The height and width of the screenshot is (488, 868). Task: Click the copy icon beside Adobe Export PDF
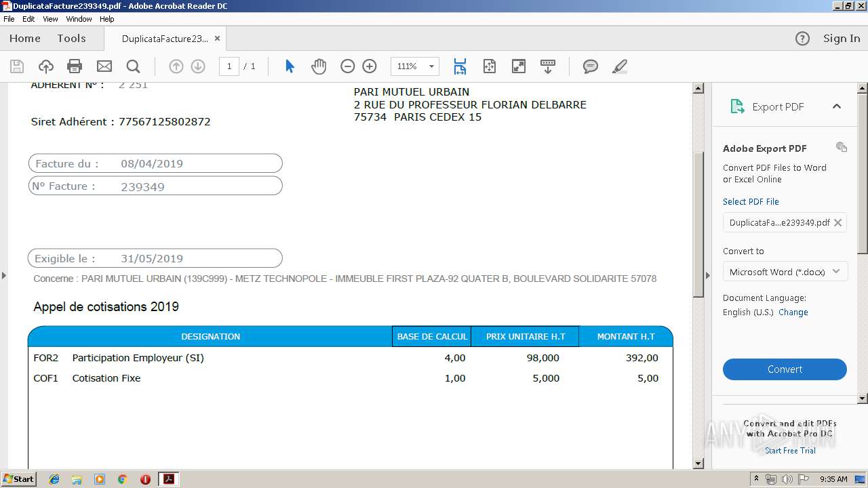pos(842,147)
